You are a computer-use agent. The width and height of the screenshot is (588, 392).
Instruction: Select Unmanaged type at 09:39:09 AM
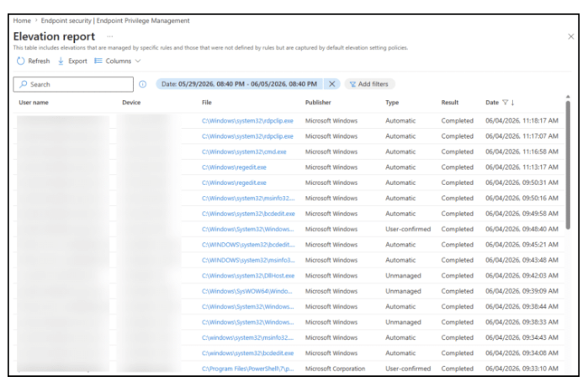(403, 291)
